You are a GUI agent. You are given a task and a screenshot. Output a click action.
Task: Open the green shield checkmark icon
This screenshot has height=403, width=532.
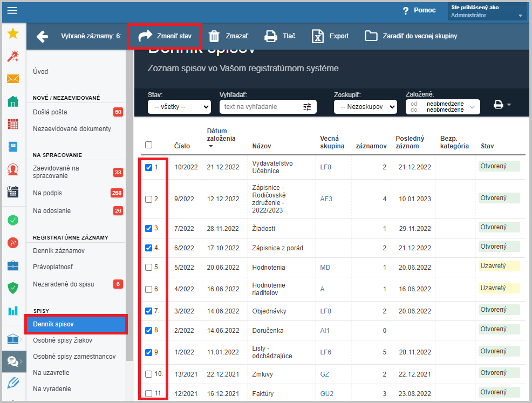click(13, 288)
